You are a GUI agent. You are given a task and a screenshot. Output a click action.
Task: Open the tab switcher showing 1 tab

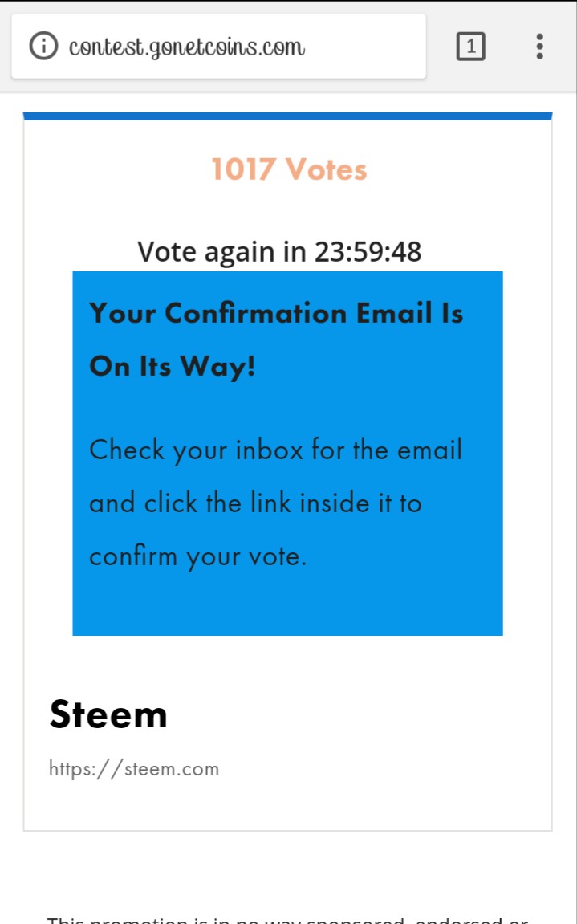point(470,46)
